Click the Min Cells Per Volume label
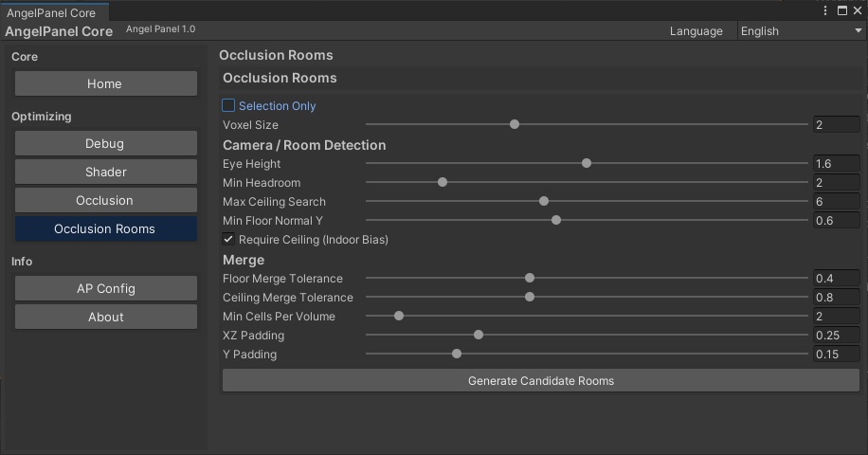 [x=279, y=316]
